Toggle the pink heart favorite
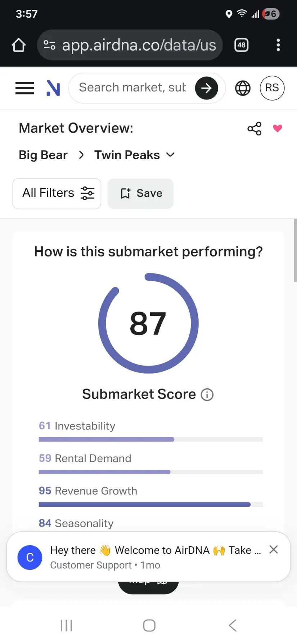297x644 pixels. click(277, 128)
